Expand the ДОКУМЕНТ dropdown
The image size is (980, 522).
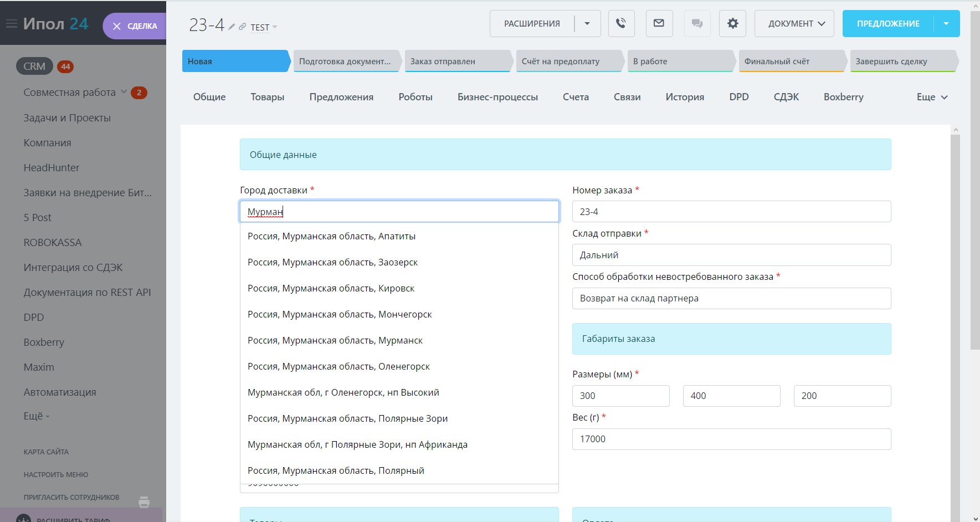click(x=794, y=24)
